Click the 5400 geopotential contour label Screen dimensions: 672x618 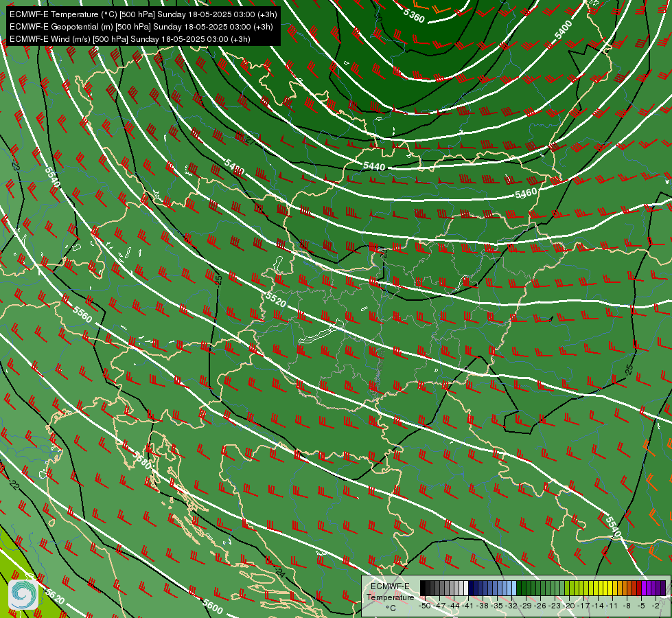point(563,30)
